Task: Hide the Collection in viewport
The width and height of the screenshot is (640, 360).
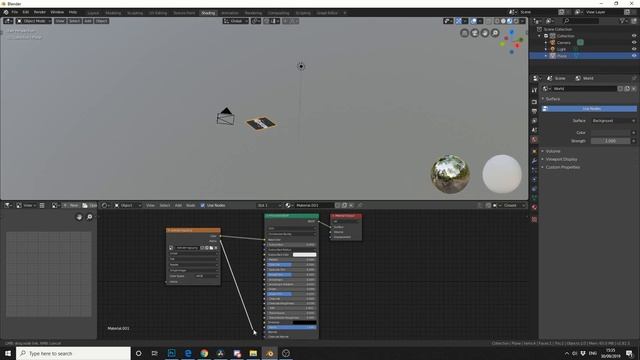Action: (x=634, y=36)
